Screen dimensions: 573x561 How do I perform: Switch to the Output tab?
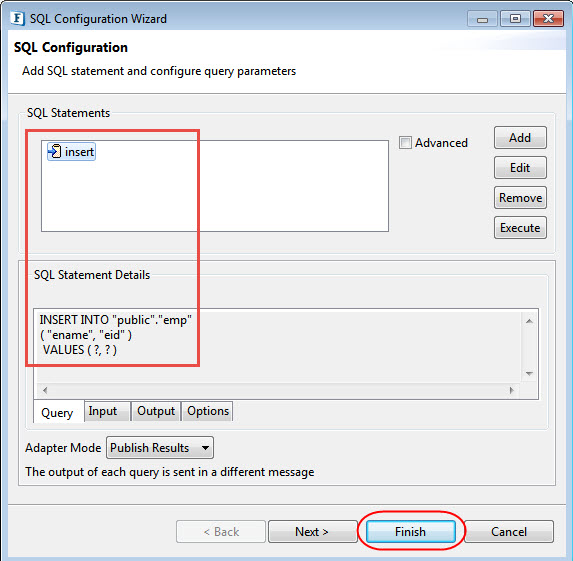pyautogui.click(x=156, y=411)
